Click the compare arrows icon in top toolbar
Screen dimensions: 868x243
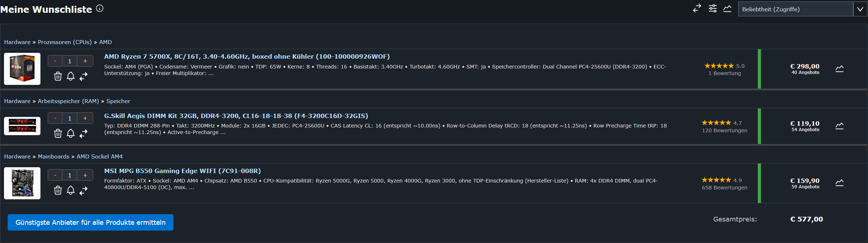697,8
